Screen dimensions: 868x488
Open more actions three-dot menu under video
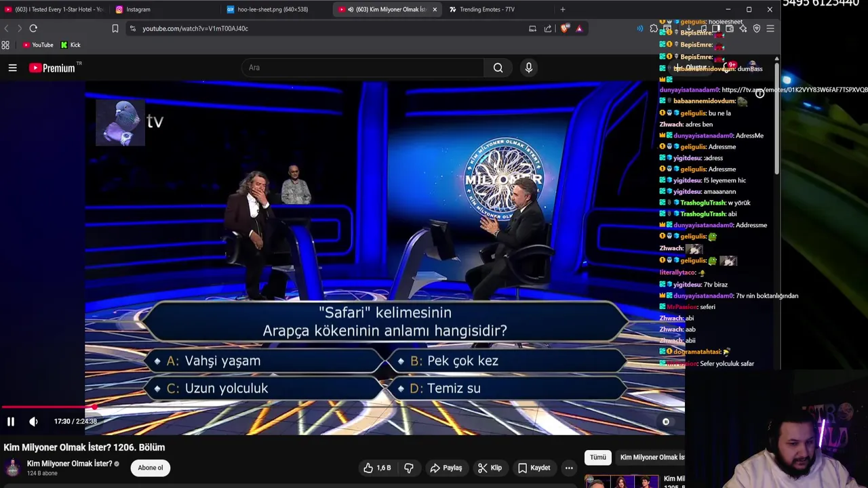pyautogui.click(x=569, y=468)
